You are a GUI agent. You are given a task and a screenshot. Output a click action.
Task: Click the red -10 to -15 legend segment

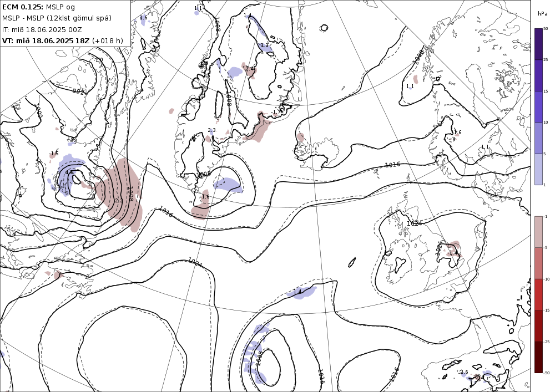[x=538, y=294]
